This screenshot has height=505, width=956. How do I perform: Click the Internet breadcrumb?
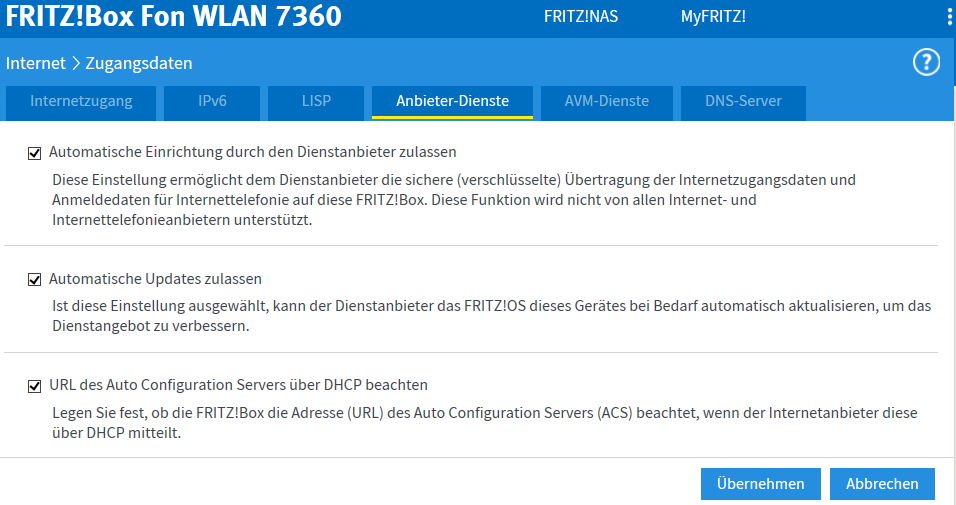coord(34,63)
